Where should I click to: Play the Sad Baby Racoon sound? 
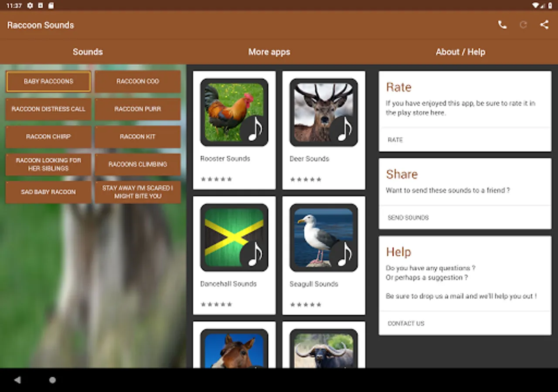(x=48, y=192)
